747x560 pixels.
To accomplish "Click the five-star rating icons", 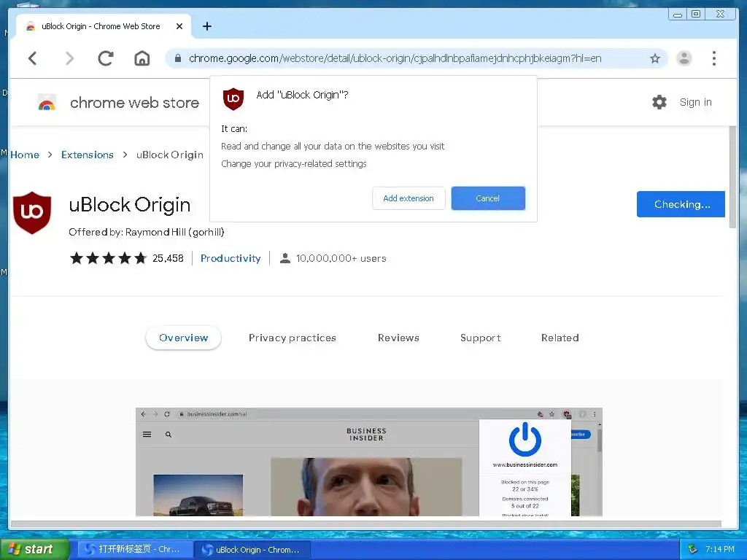I will click(108, 258).
